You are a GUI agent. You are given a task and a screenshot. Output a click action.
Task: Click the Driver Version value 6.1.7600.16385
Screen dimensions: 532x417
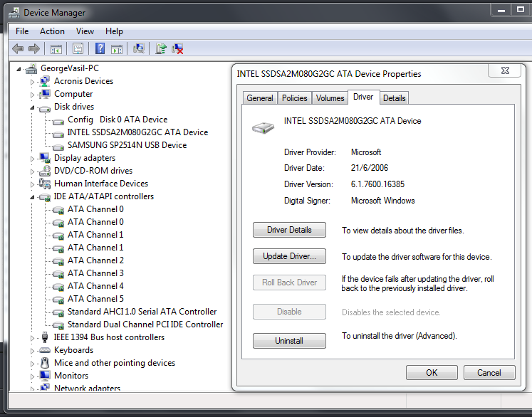(x=377, y=184)
